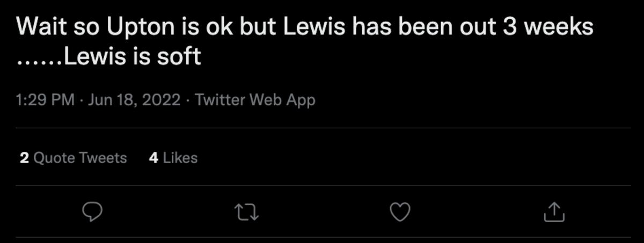Click the number 4 before Likes

(x=153, y=158)
